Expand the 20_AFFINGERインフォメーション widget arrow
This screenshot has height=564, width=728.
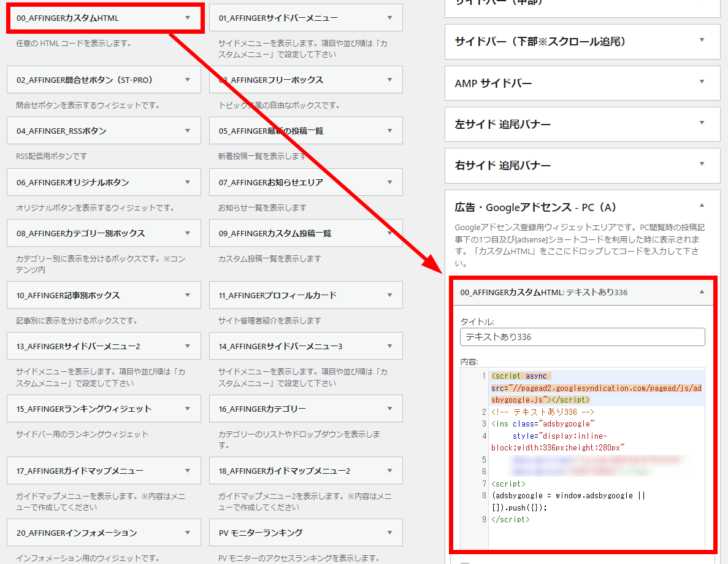[188, 533]
